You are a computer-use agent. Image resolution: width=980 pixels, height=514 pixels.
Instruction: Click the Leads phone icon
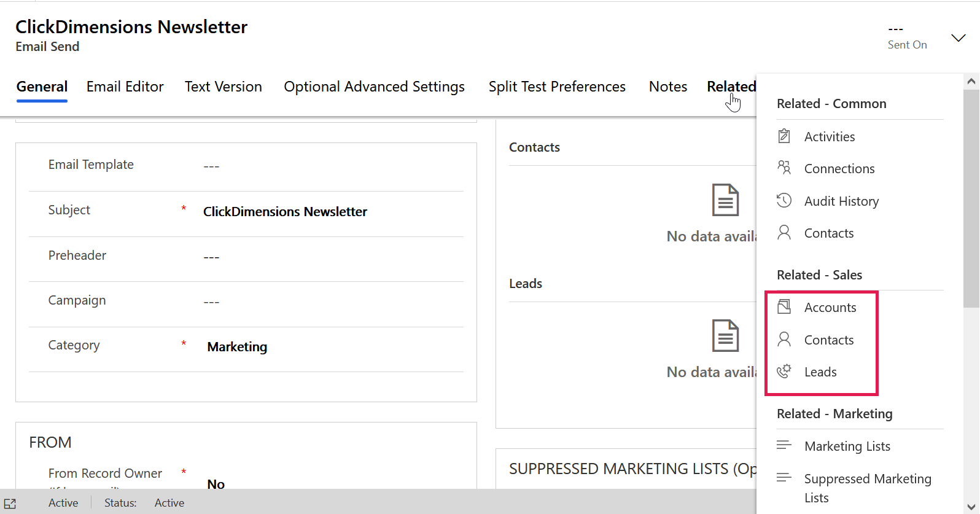(x=784, y=371)
